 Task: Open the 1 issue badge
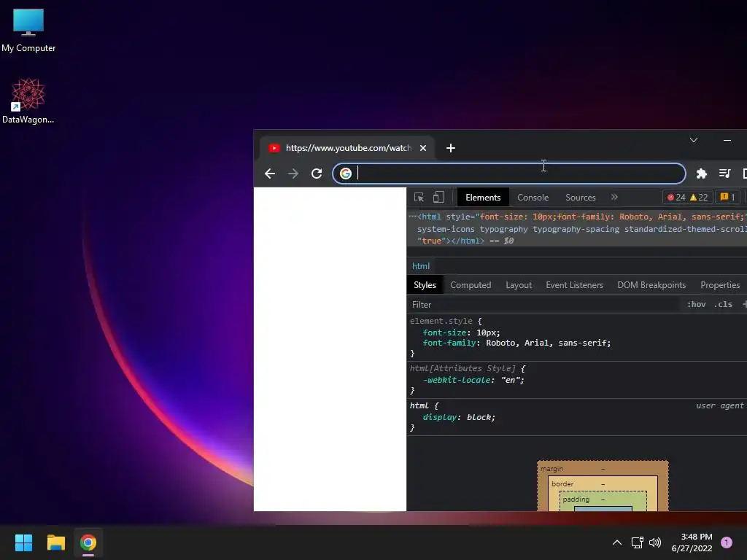click(728, 197)
